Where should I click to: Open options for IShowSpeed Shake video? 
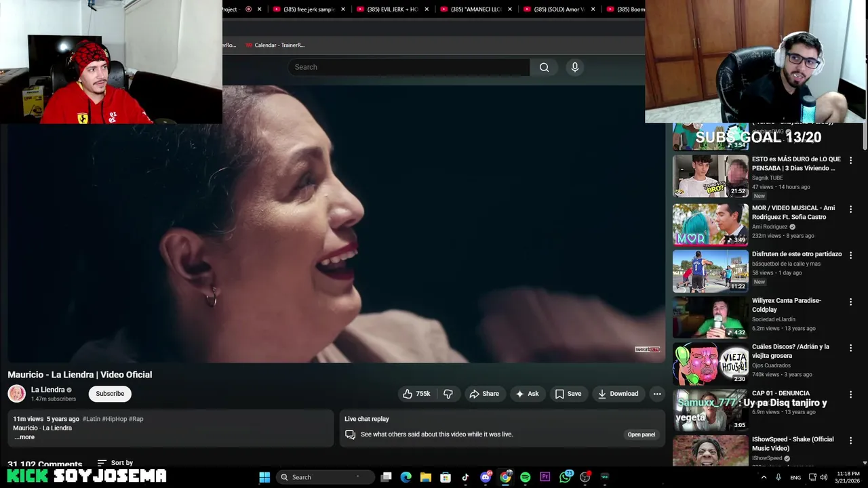pyautogui.click(x=850, y=441)
